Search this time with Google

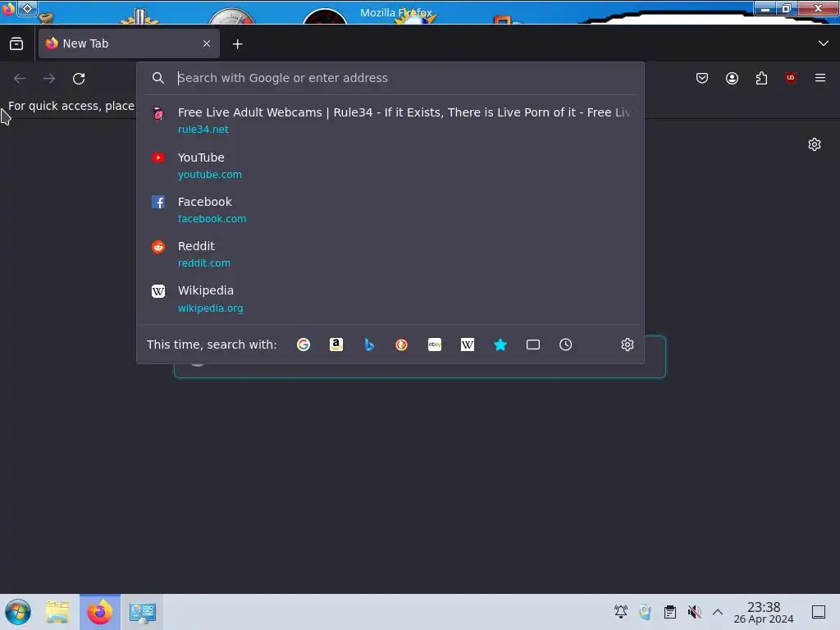(x=304, y=345)
